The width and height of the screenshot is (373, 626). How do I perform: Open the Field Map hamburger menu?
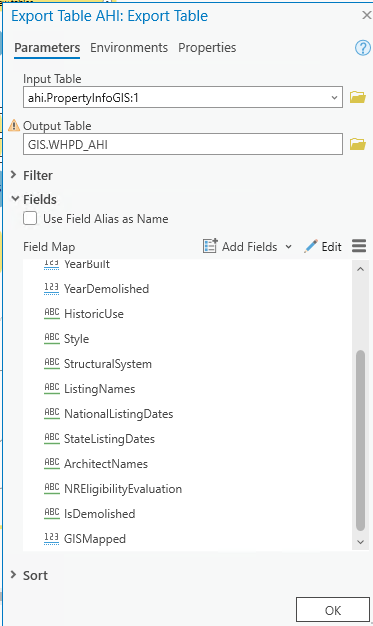click(359, 246)
